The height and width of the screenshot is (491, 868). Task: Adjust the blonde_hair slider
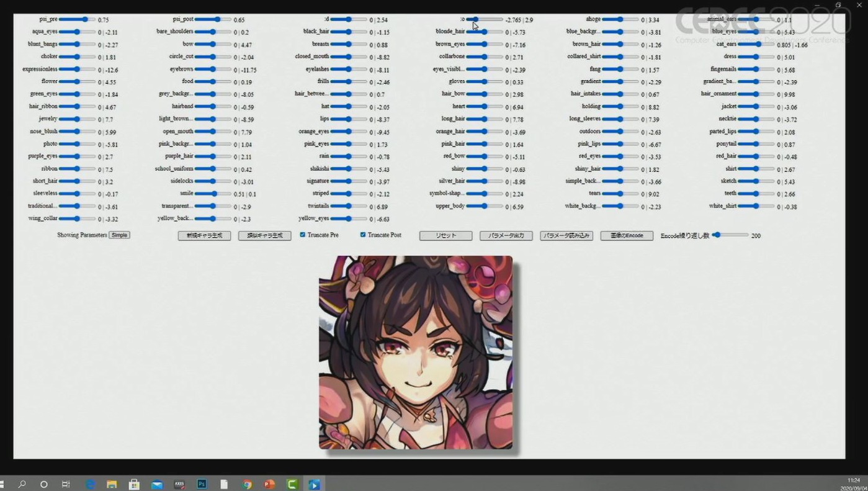pyautogui.click(x=485, y=32)
